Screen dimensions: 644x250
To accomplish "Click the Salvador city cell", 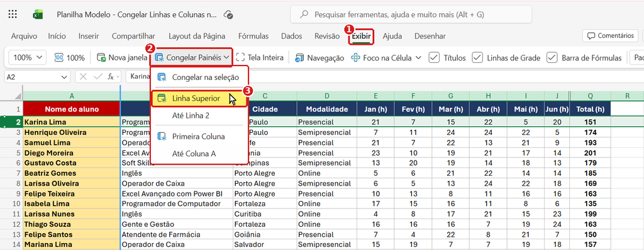I will tap(265, 245).
